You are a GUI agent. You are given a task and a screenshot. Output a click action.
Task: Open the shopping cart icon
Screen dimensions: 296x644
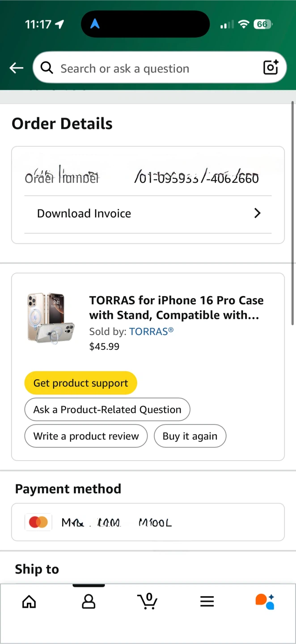pos(148,601)
